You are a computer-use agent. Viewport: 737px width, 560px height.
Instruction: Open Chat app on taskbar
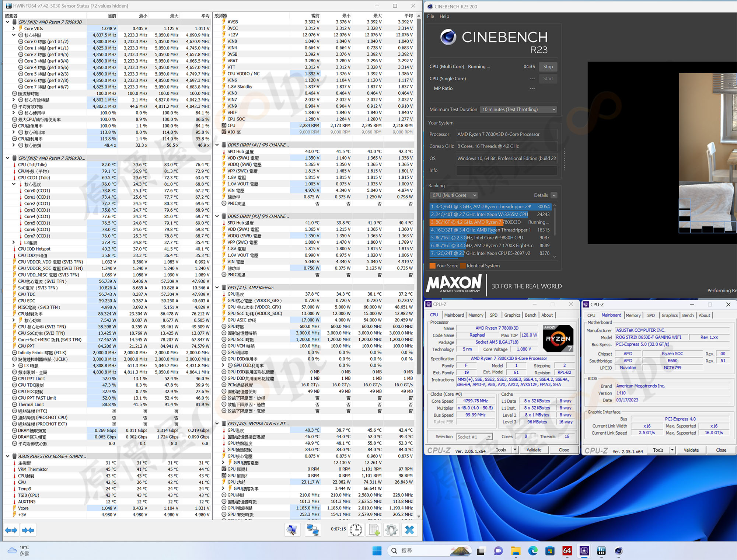(x=498, y=551)
